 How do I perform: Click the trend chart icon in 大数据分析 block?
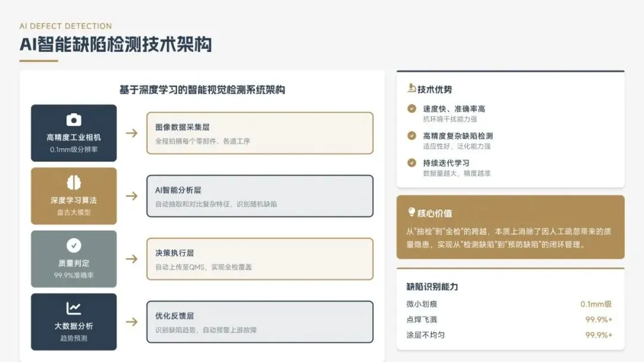coord(74,308)
